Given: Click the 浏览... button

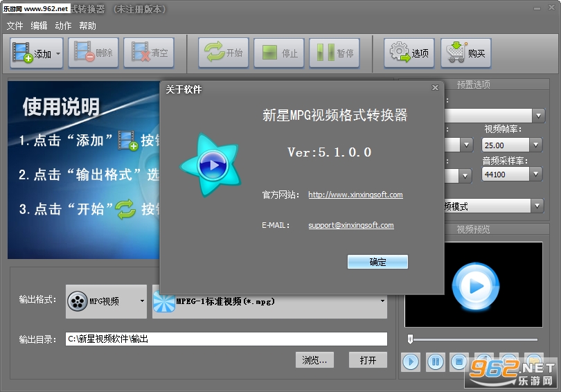Looking at the screenshot, I should (x=314, y=360).
